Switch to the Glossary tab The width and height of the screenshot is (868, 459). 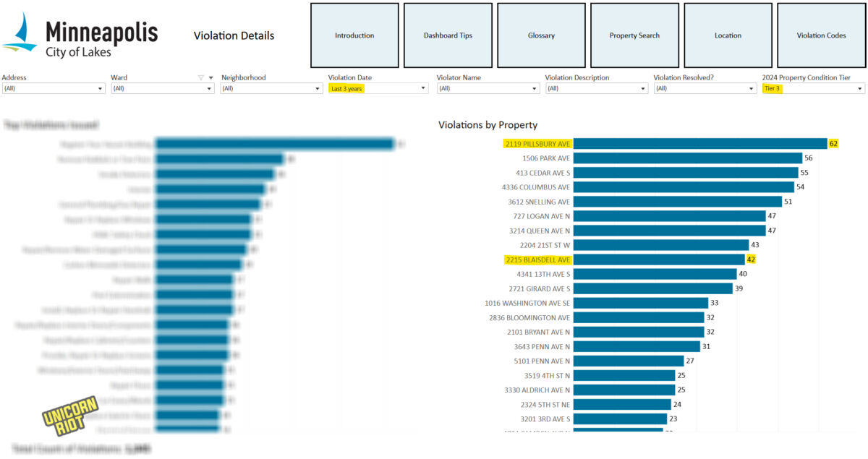click(x=541, y=35)
